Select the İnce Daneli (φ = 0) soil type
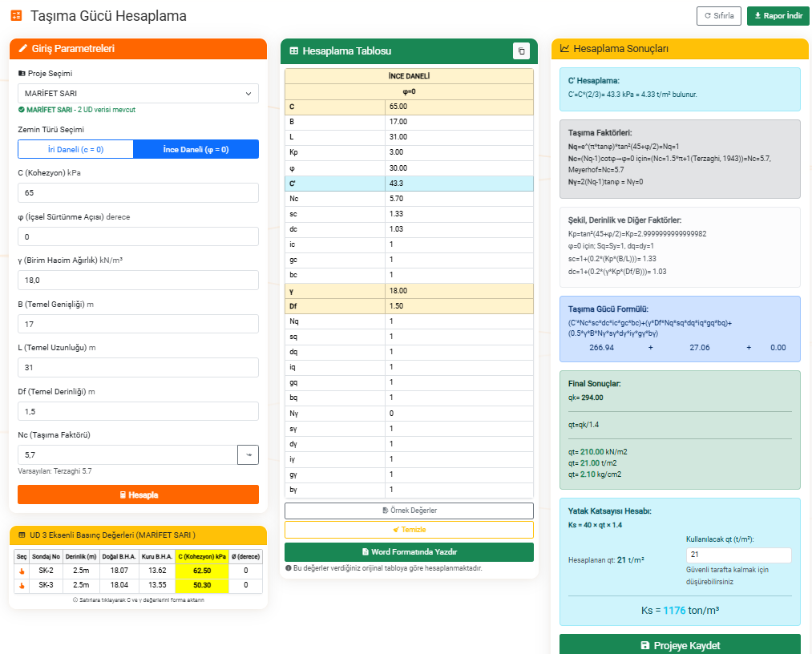This screenshot has width=812, height=654. (196, 149)
